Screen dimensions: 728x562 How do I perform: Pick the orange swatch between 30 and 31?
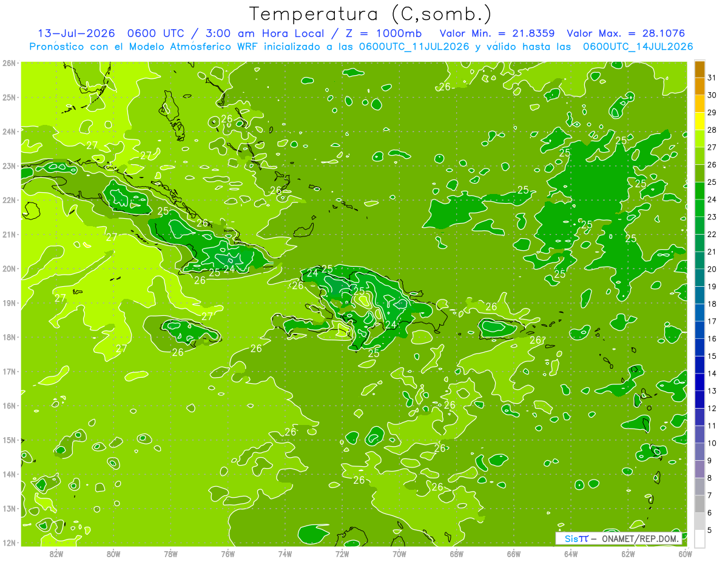coord(699,87)
